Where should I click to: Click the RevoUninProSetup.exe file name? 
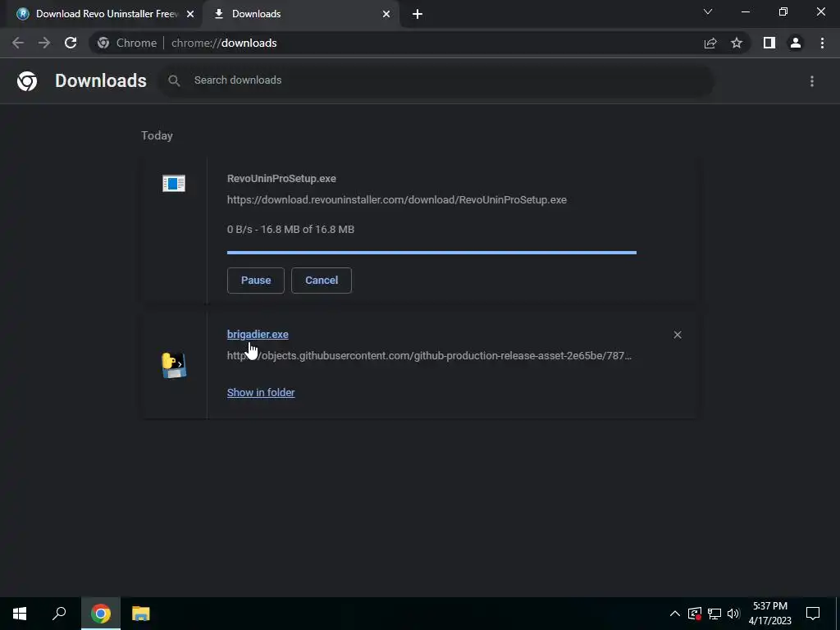(x=282, y=179)
